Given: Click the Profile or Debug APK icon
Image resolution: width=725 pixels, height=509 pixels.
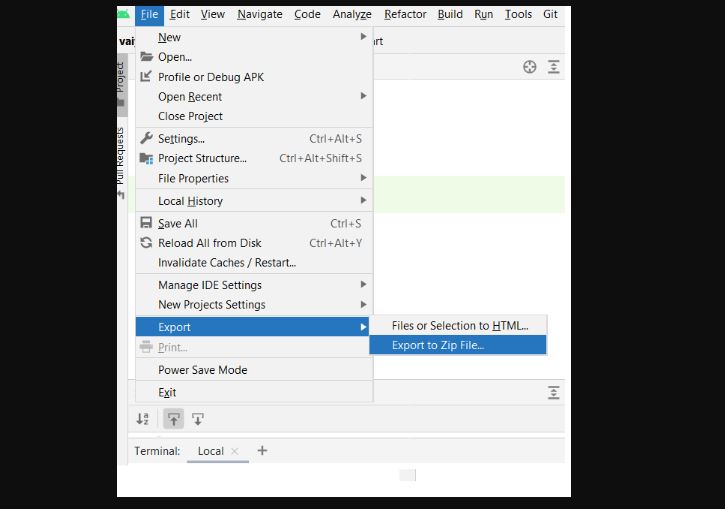Looking at the screenshot, I should (146, 76).
